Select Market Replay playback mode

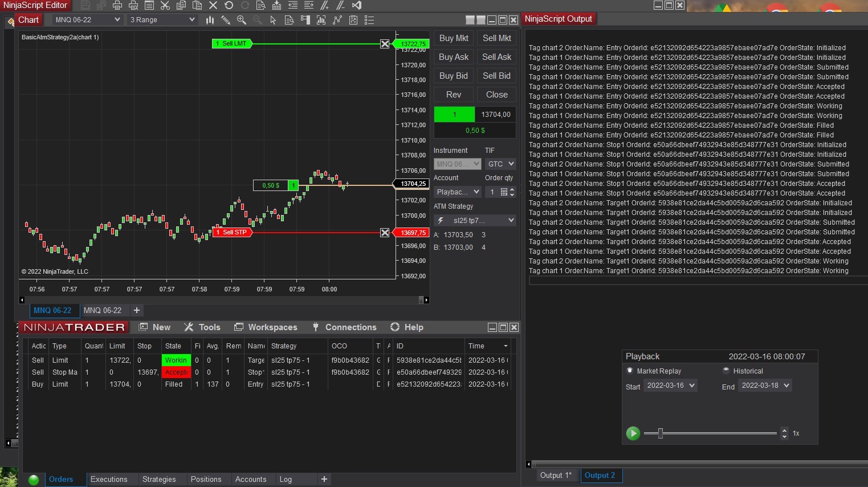[x=630, y=371]
